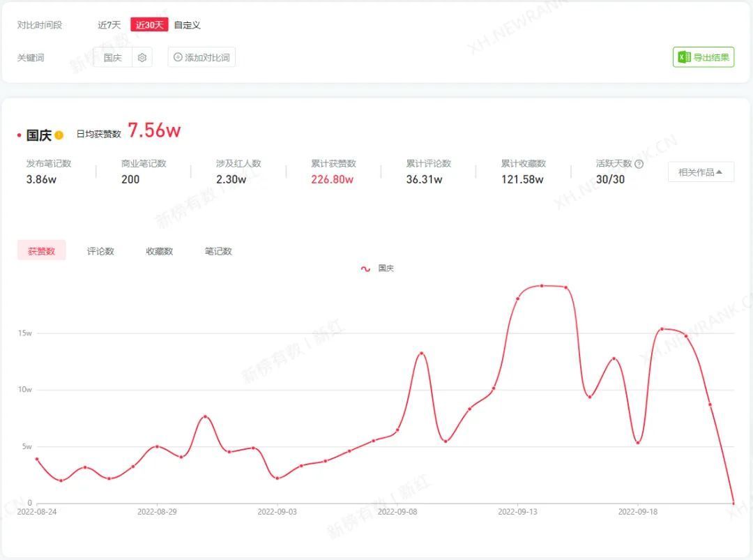Screen dimensions: 753x560
Task: Open settings gear next to 国庆 keyword
Action: coord(142,58)
